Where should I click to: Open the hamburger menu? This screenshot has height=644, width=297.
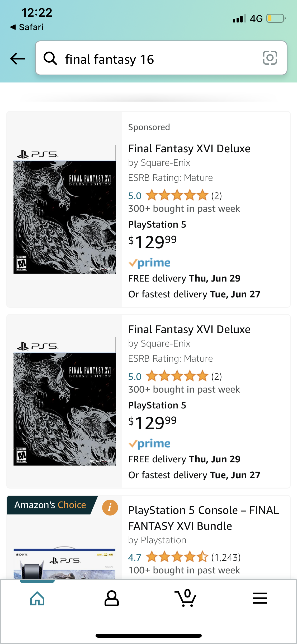tap(260, 599)
